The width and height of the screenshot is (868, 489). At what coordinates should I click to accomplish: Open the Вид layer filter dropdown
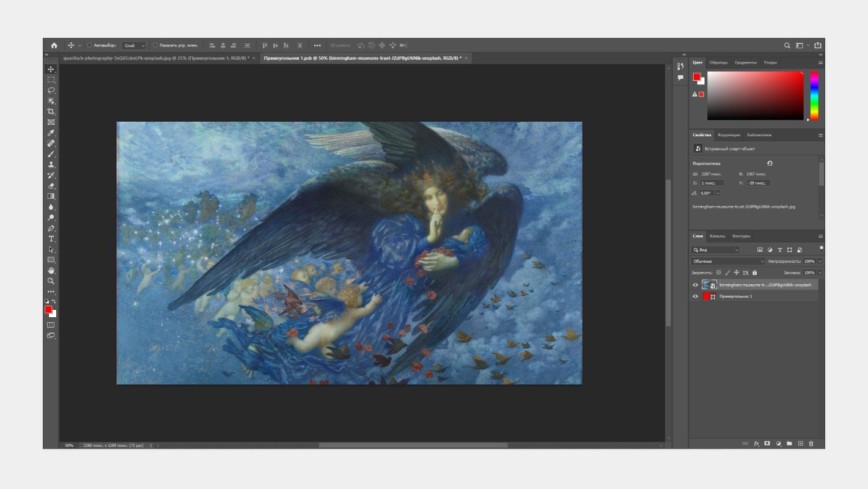tap(715, 250)
